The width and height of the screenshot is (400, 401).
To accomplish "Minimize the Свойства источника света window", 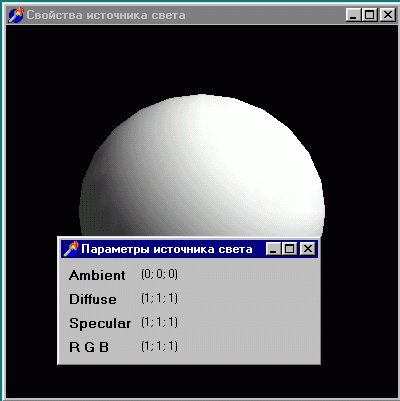I will 353,15.
